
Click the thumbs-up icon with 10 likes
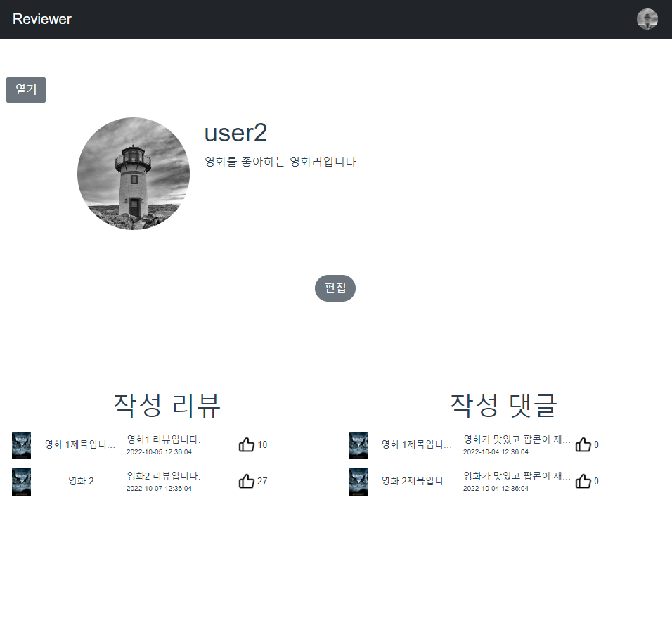(247, 444)
